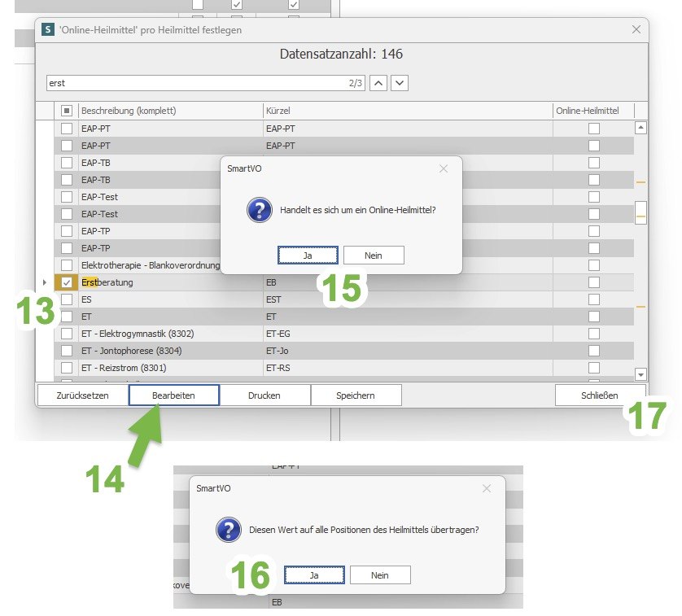Click into the search field containing 'erst'
This screenshot has width=682, height=616.
pos(195,83)
